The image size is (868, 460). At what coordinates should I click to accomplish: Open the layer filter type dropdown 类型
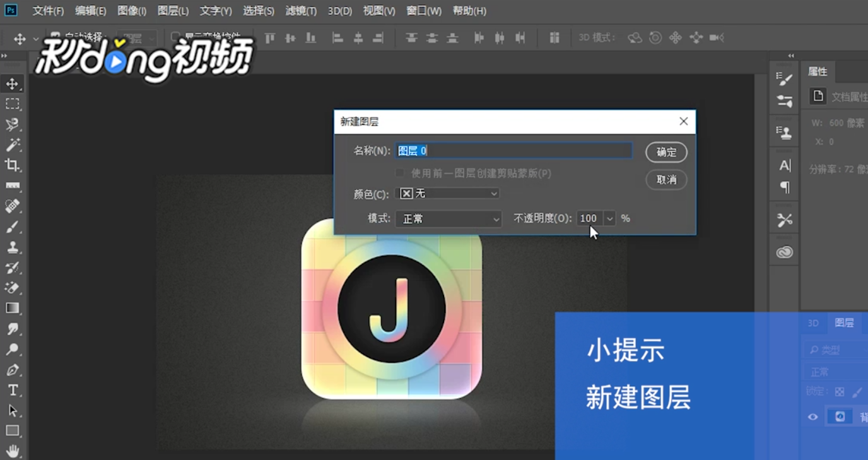[x=836, y=350]
